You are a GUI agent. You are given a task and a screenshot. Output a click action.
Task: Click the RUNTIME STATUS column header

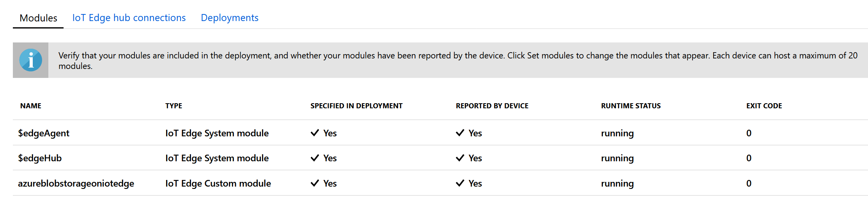631,106
